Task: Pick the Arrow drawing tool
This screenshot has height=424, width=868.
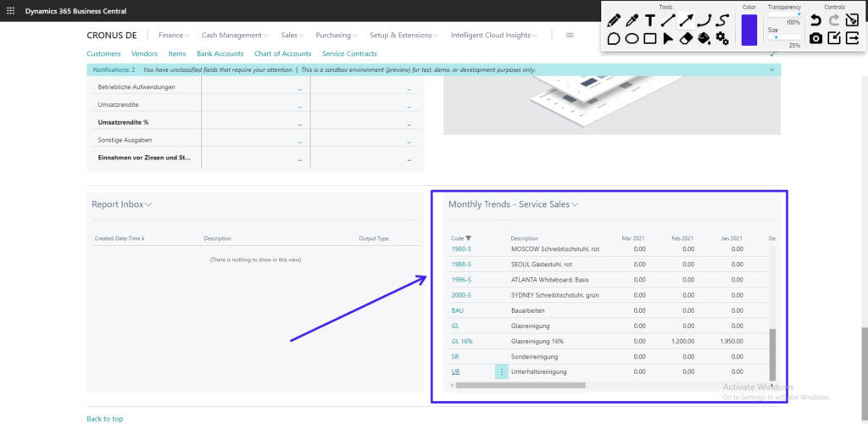Action: 686,20
